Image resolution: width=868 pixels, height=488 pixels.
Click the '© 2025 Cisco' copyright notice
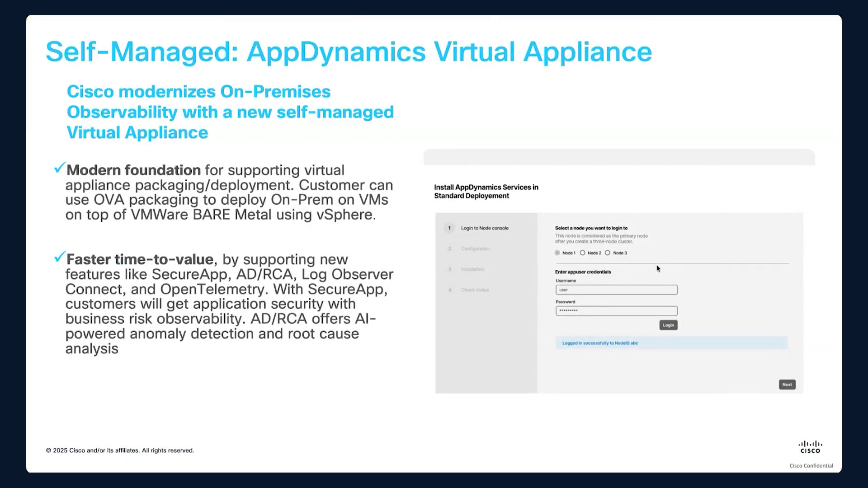pos(120,450)
